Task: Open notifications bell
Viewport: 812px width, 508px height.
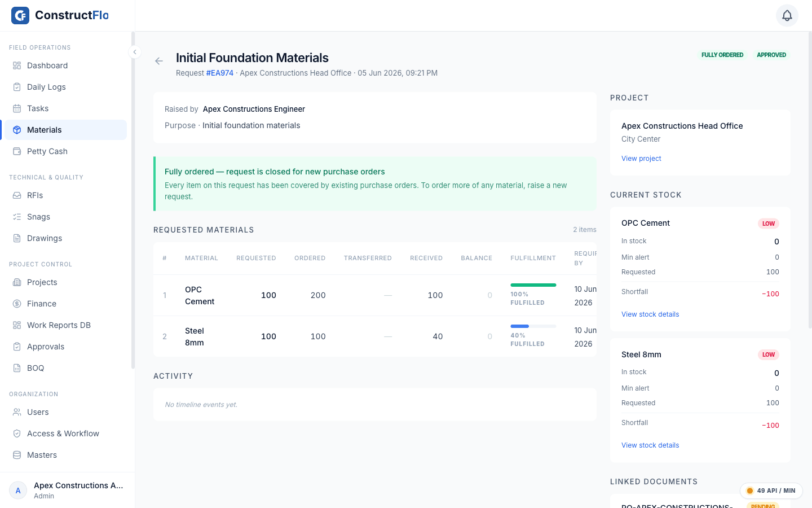Action: pyautogui.click(x=787, y=15)
